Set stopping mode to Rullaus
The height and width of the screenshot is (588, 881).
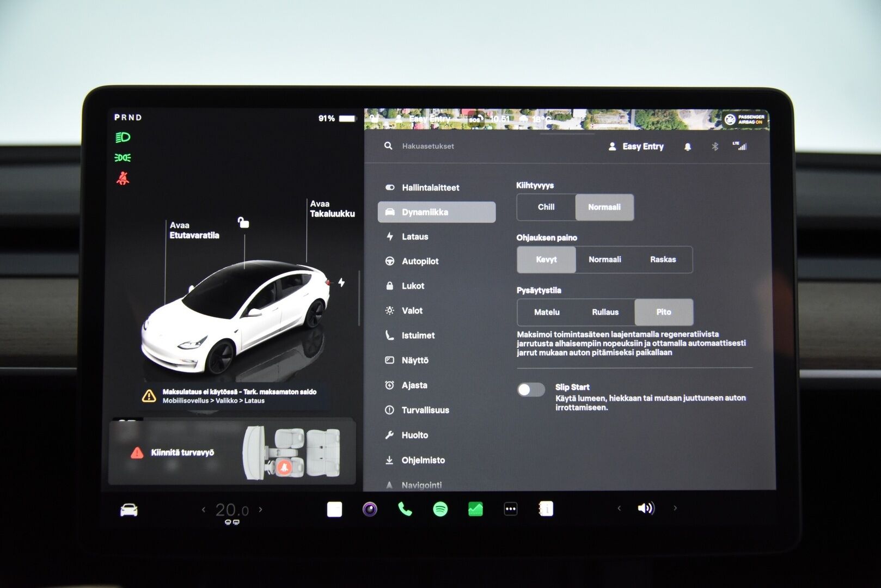(605, 312)
